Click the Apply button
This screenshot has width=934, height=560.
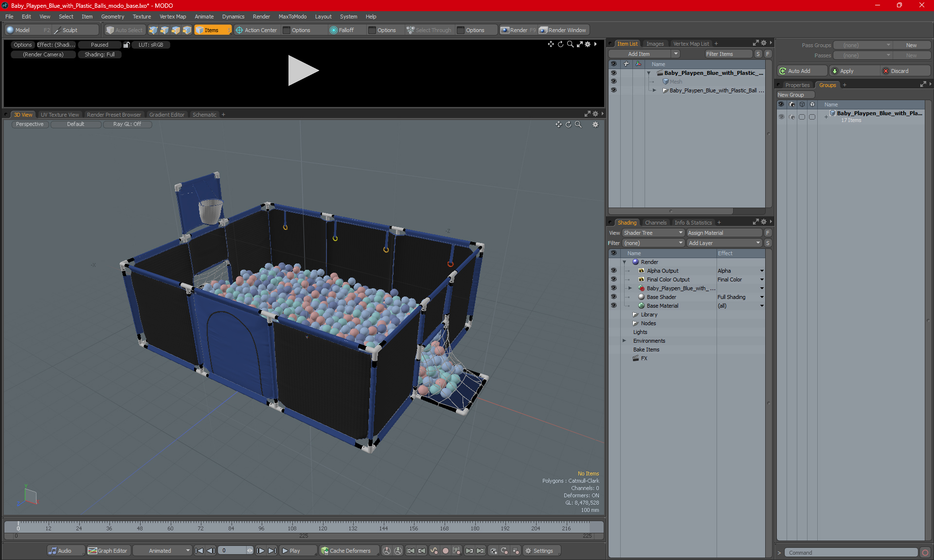tap(855, 71)
